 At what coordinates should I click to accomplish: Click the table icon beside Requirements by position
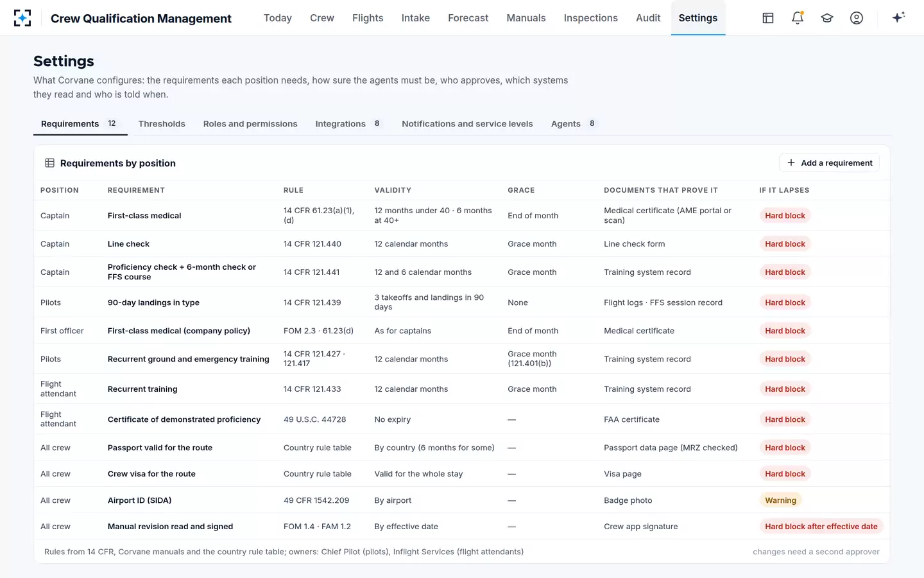[x=49, y=163]
